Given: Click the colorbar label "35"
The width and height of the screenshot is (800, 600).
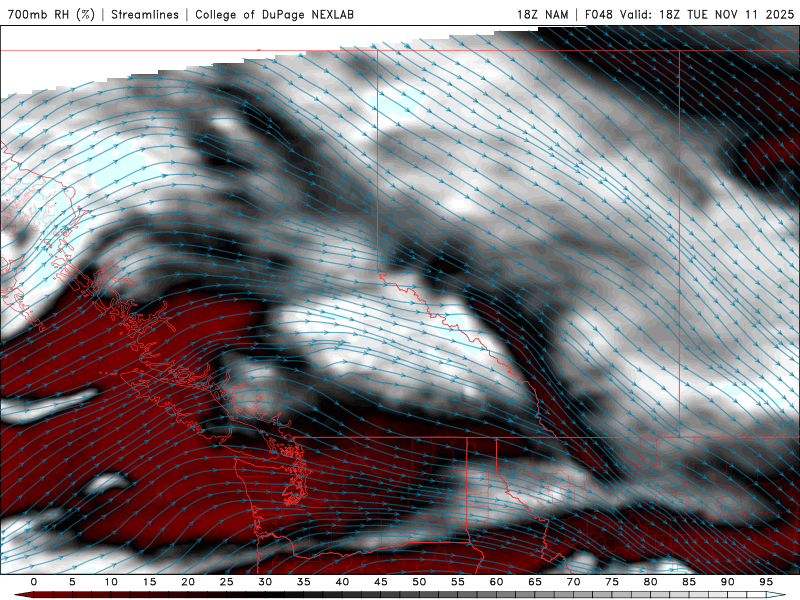Looking at the screenshot, I should (304, 582).
